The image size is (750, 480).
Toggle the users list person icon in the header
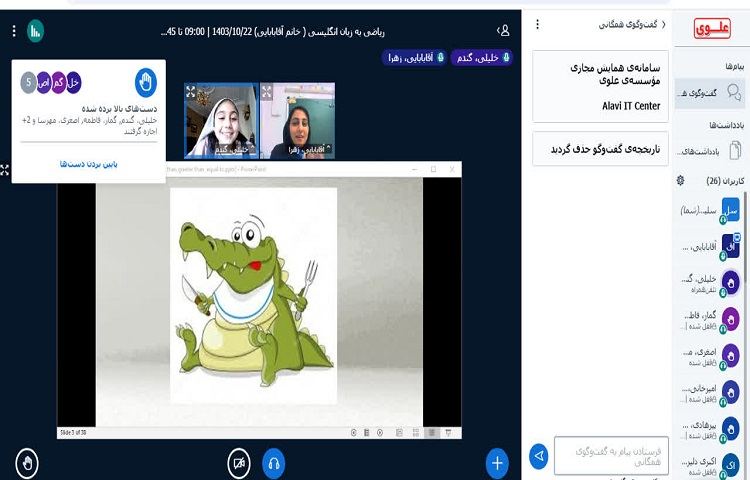tap(503, 31)
